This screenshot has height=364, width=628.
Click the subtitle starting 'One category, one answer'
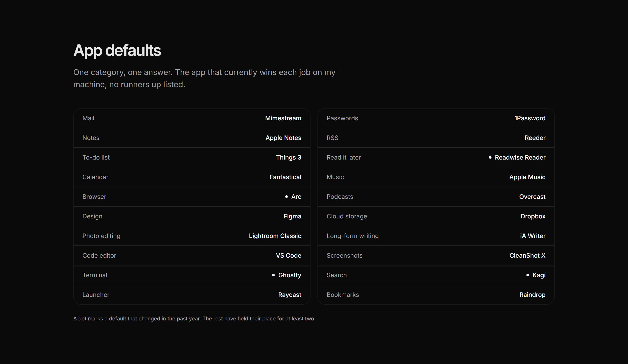pos(204,78)
